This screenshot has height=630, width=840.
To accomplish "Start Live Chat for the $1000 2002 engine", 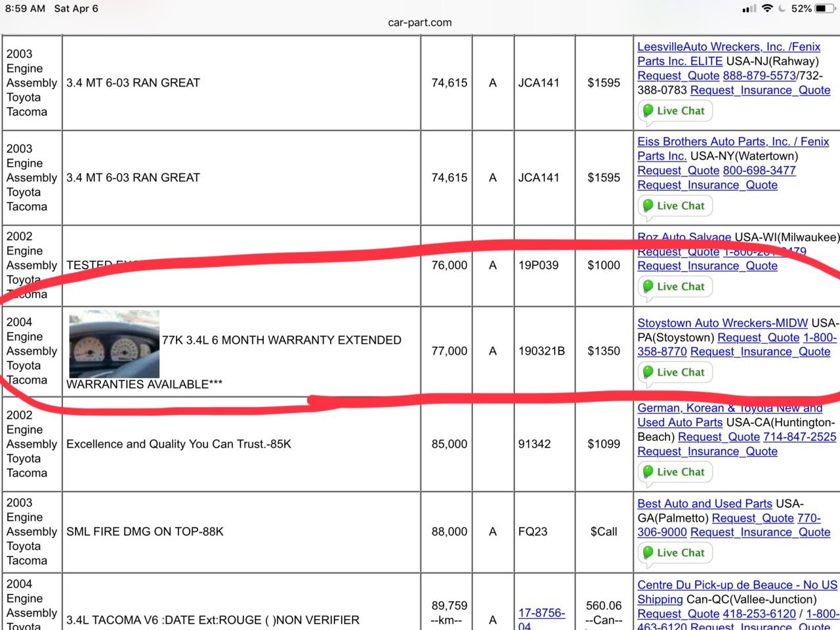I will pyautogui.click(x=675, y=286).
